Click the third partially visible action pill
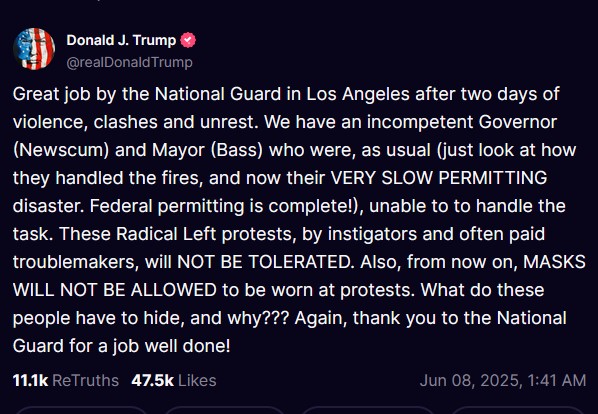598x414 pixels. 368,410
